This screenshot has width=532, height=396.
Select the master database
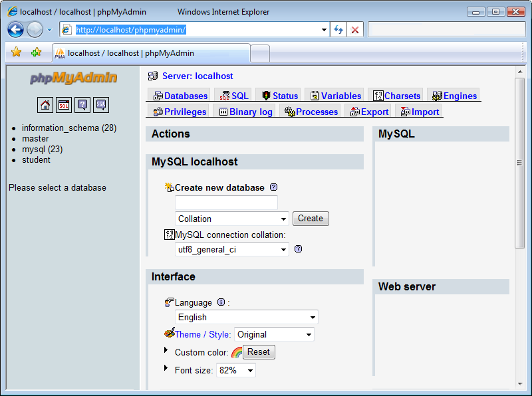[35, 139]
